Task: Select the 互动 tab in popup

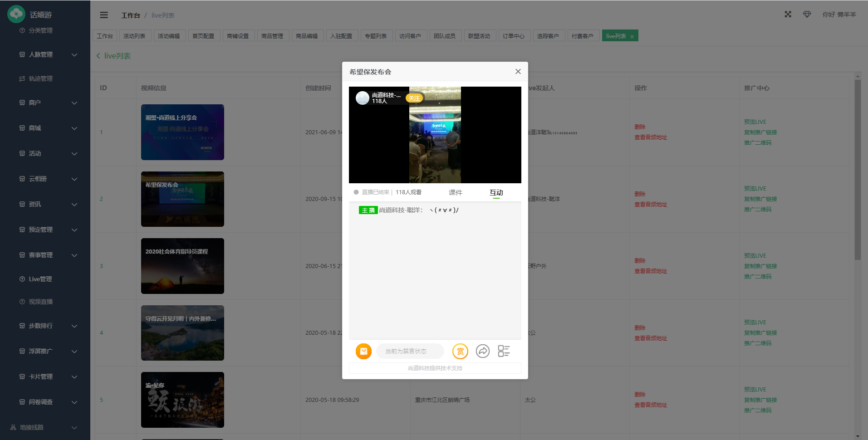Action: coord(496,192)
